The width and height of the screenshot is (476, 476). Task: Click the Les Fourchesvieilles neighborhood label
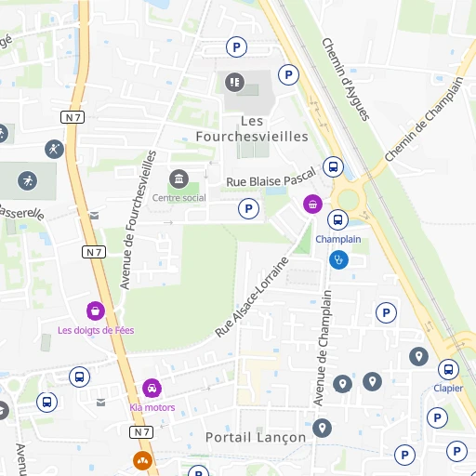click(x=252, y=129)
